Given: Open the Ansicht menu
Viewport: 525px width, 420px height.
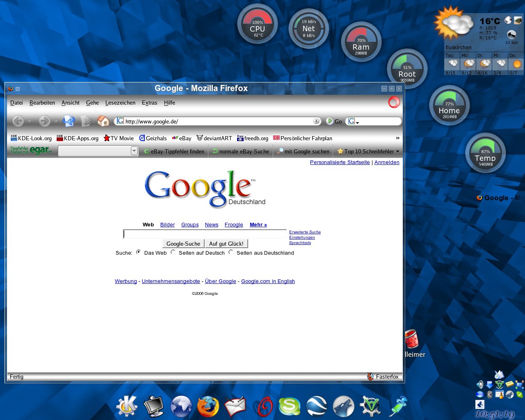Looking at the screenshot, I should coord(71,103).
